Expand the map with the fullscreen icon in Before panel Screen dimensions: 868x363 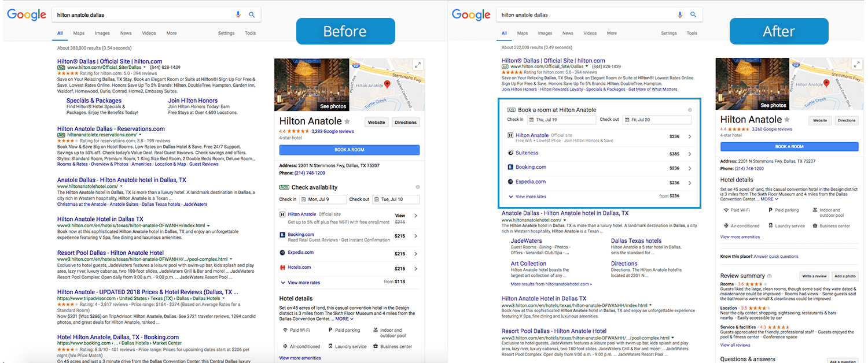417,65
